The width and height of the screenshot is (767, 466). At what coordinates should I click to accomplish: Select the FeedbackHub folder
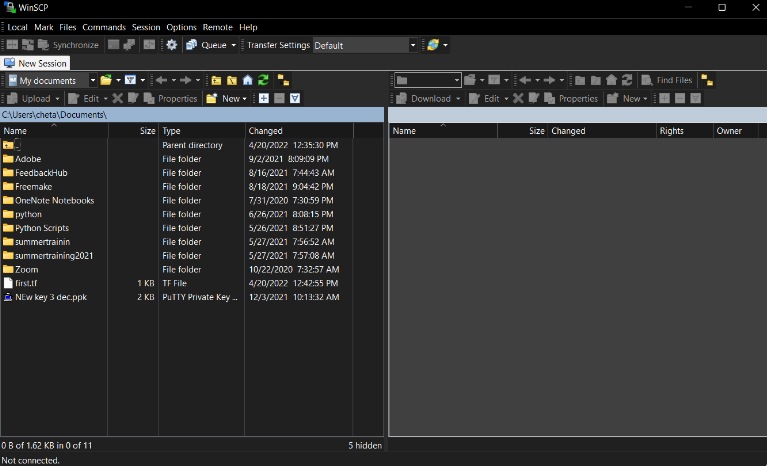[35, 173]
